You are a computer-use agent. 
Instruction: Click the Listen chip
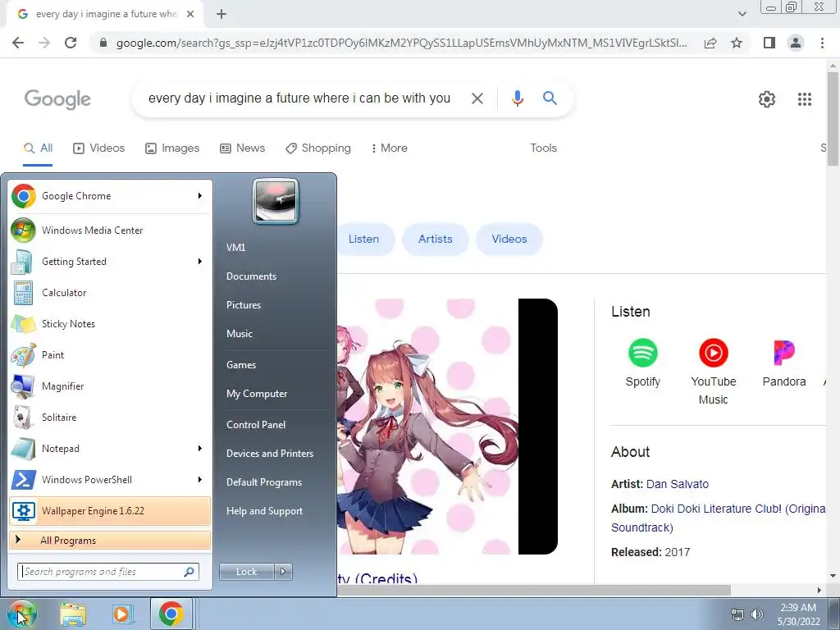[x=364, y=239]
